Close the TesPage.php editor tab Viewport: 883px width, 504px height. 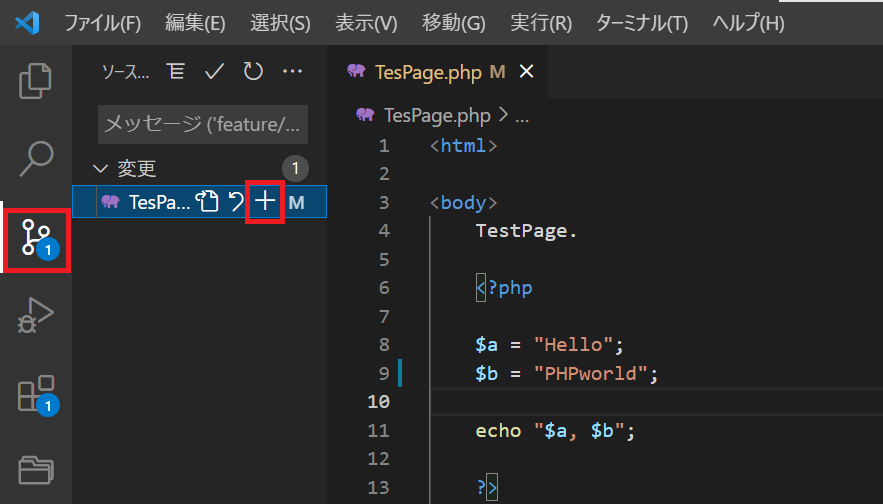[526, 72]
